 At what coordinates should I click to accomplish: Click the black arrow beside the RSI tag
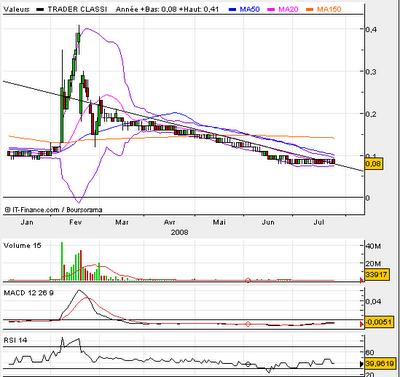tap(362, 364)
